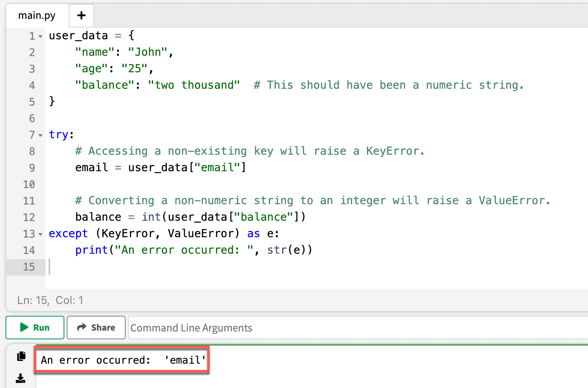The height and width of the screenshot is (388, 588).
Task: Click the Share arrow icon
Action: [82, 327]
